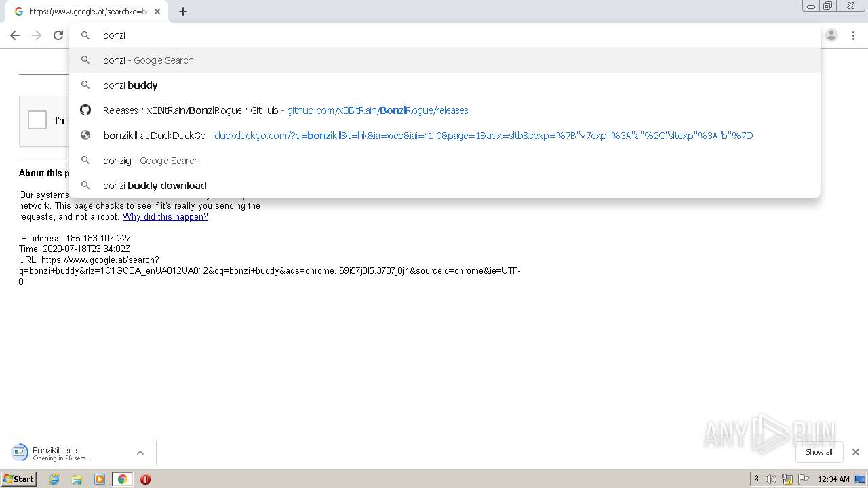Tick the 'I'm not a robot' checkbox
The image size is (868, 488).
click(37, 120)
